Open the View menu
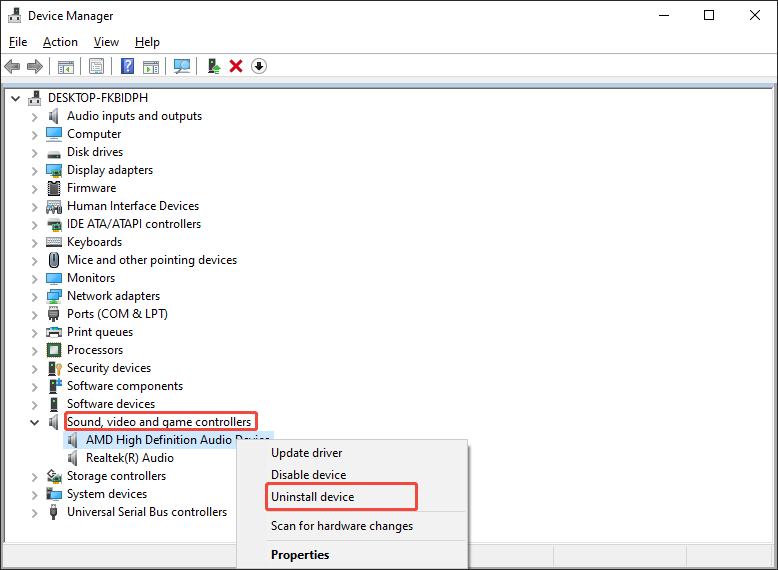 point(106,42)
